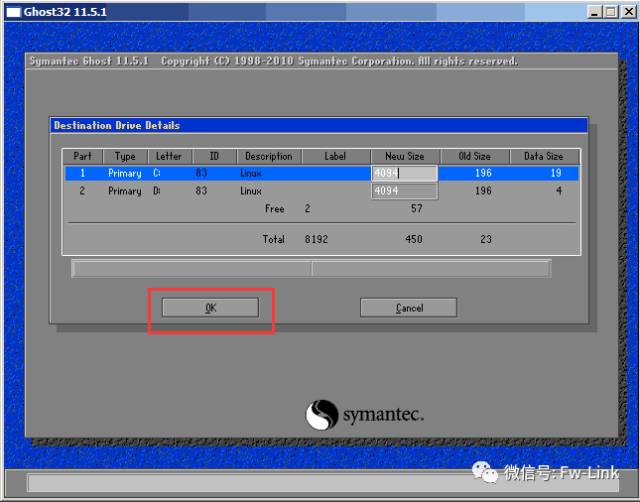640x502 pixels.
Task: Click Linux description in row 2
Action: [x=251, y=191]
